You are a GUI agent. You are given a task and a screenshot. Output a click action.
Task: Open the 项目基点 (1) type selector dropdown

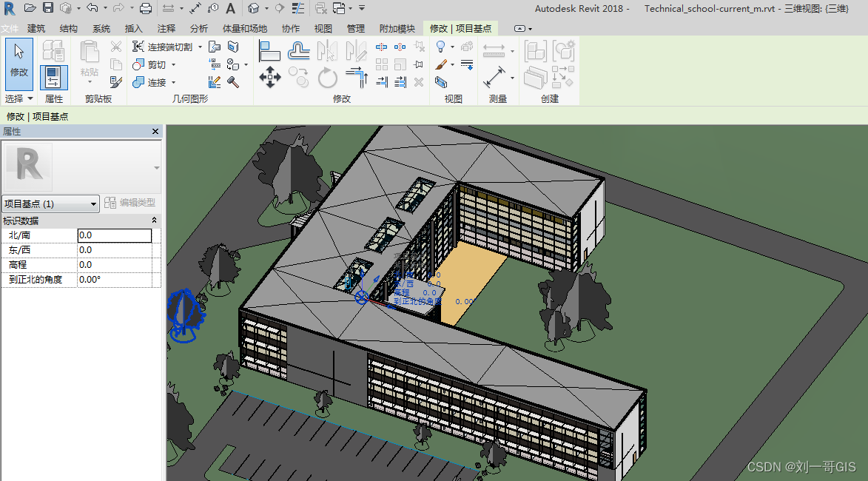(50, 203)
